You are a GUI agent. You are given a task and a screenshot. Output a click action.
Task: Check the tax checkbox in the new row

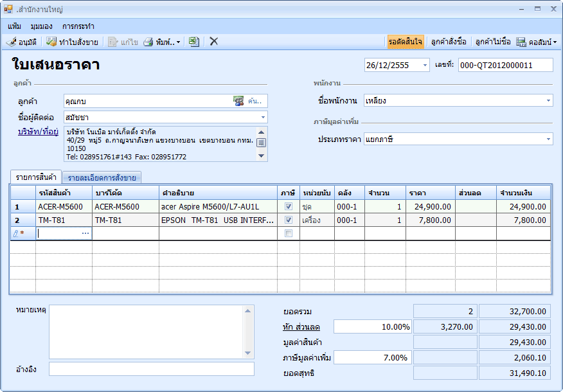point(289,233)
